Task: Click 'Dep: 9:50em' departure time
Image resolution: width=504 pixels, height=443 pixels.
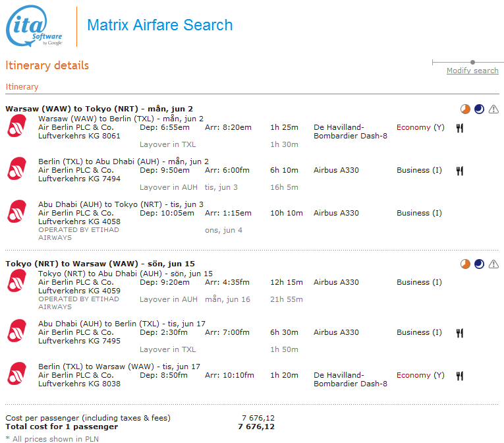Action: [165, 170]
